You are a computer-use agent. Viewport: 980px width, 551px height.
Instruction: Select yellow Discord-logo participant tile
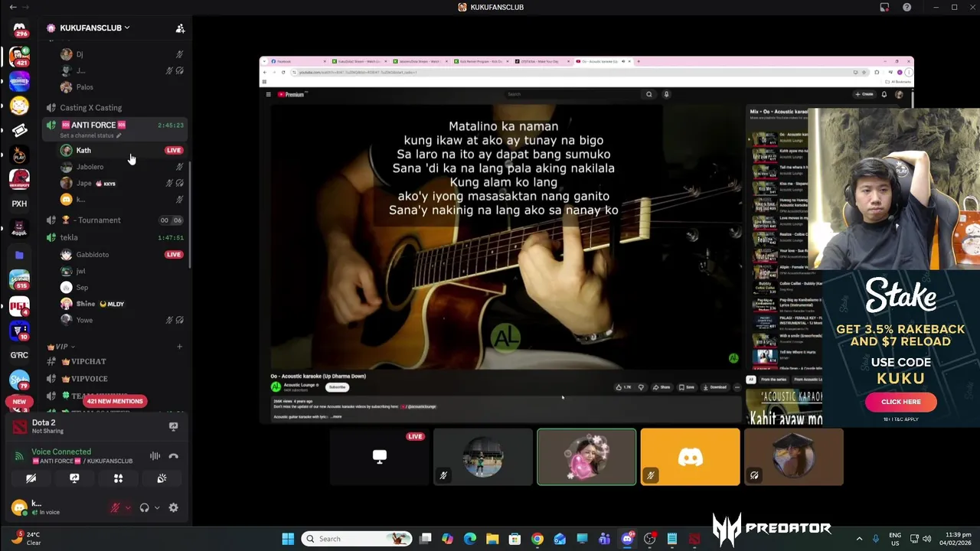691,457
